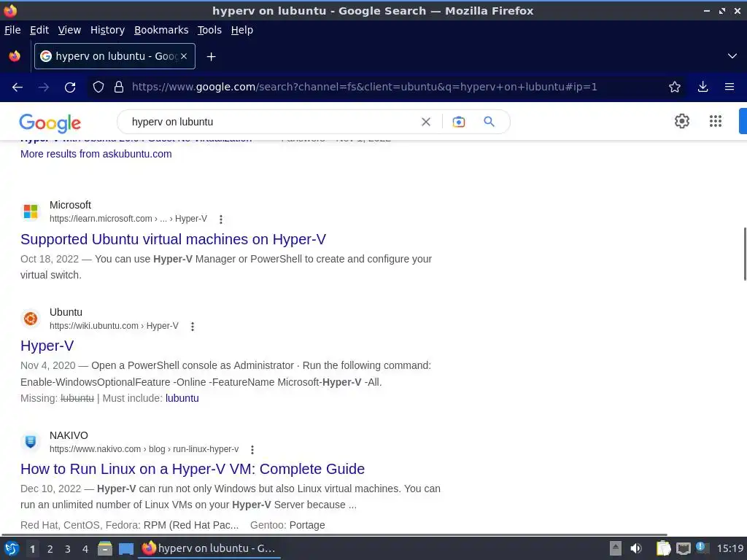Click the NAKIVO favicon in results
747x560 pixels.
pyautogui.click(x=31, y=442)
